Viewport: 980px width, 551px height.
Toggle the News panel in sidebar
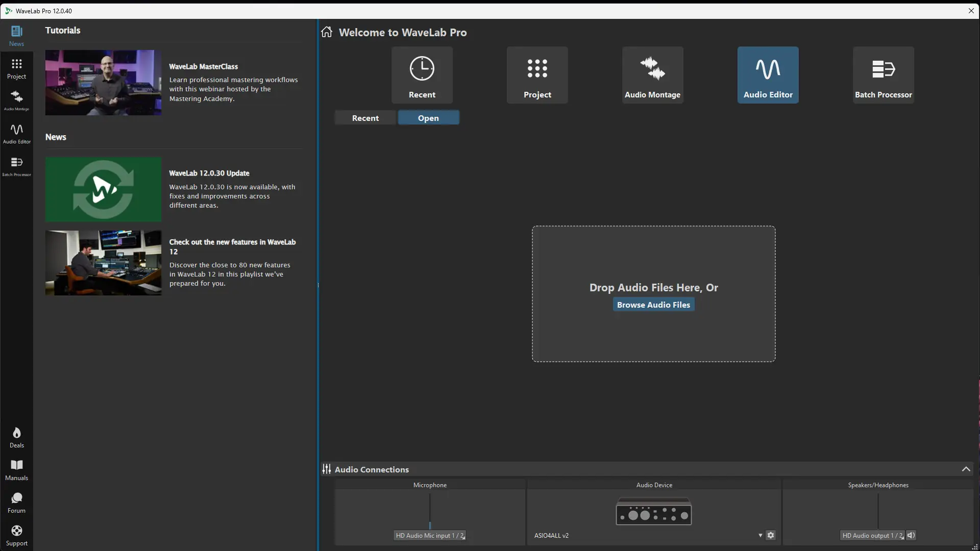click(x=16, y=36)
